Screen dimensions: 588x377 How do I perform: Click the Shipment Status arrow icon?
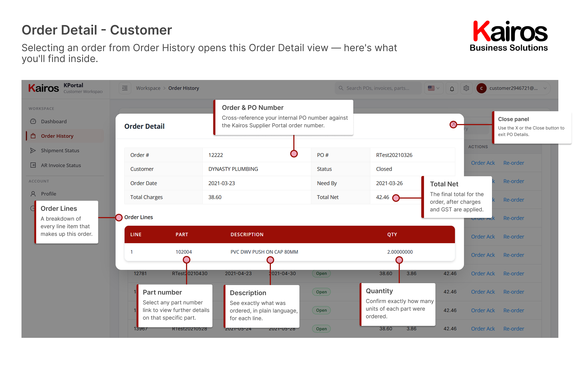33,150
